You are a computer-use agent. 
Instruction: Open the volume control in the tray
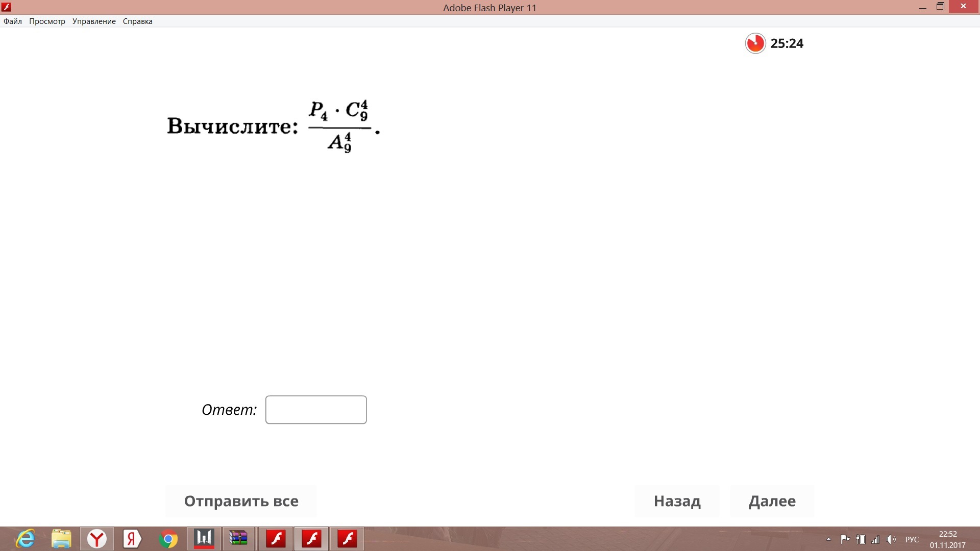point(891,539)
